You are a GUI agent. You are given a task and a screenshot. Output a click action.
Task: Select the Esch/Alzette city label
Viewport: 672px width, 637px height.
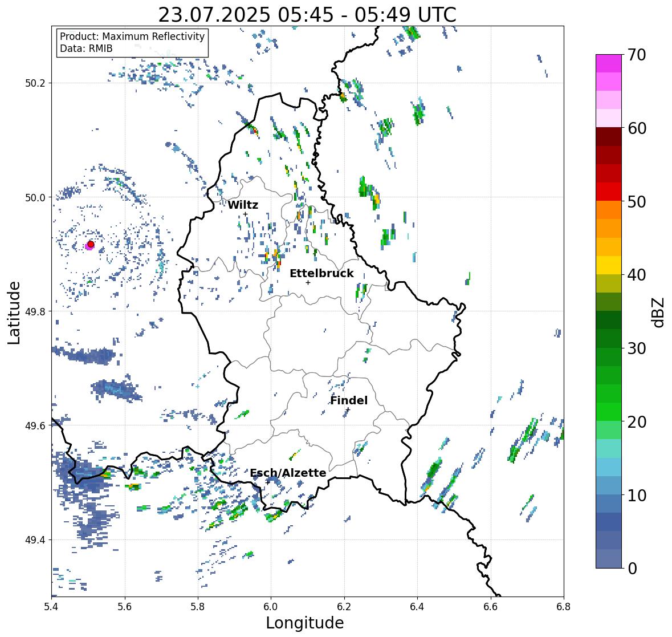[288, 473]
